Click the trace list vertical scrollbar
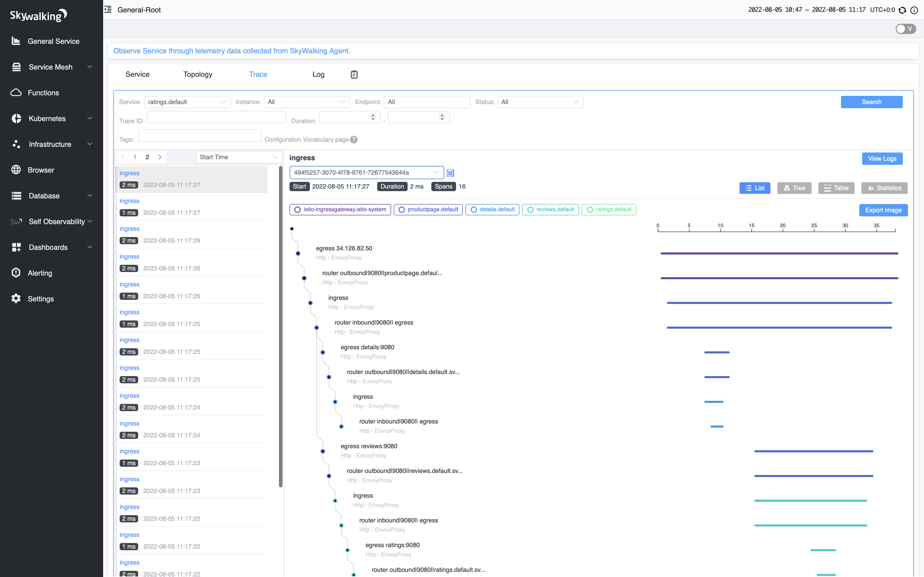 pos(281,326)
